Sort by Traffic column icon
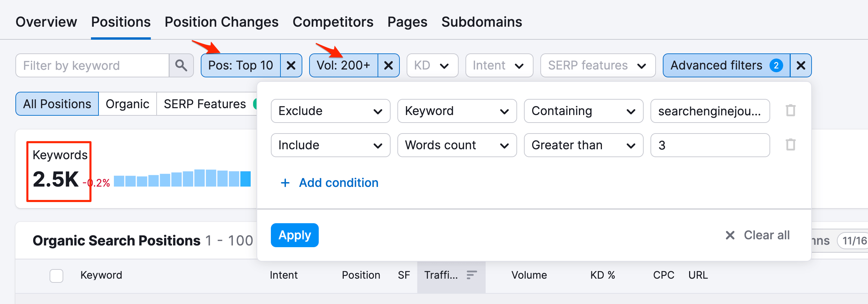 click(x=472, y=275)
